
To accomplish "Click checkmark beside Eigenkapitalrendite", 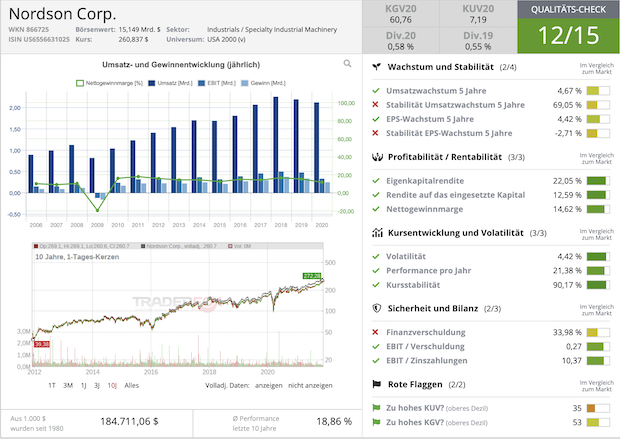I will click(x=376, y=181).
